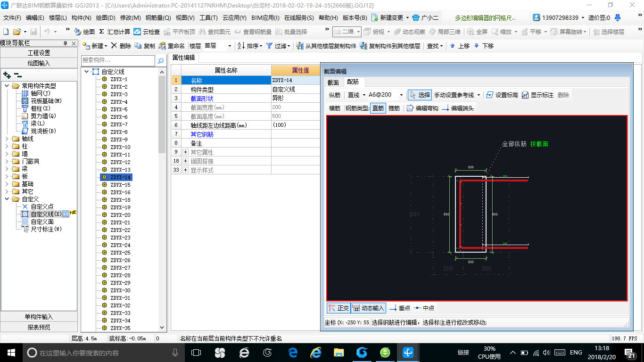Expand 显示样式 property group
Image resolution: width=644 pixels, height=362 pixels.
click(186, 170)
